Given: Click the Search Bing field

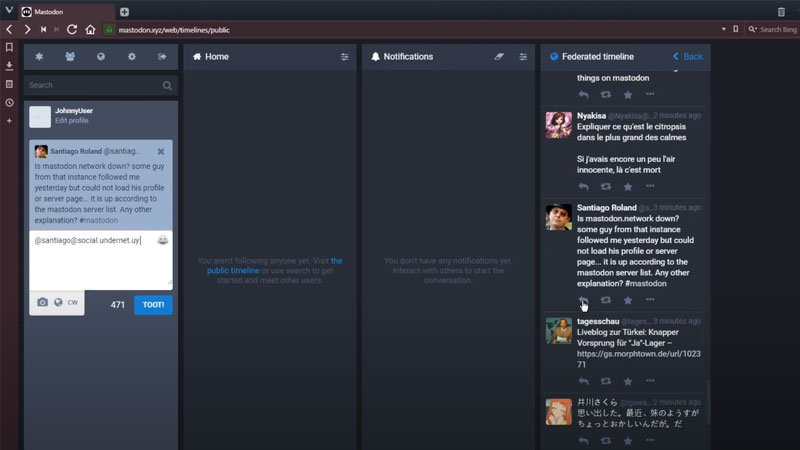Looking at the screenshot, I should click(x=772, y=30).
